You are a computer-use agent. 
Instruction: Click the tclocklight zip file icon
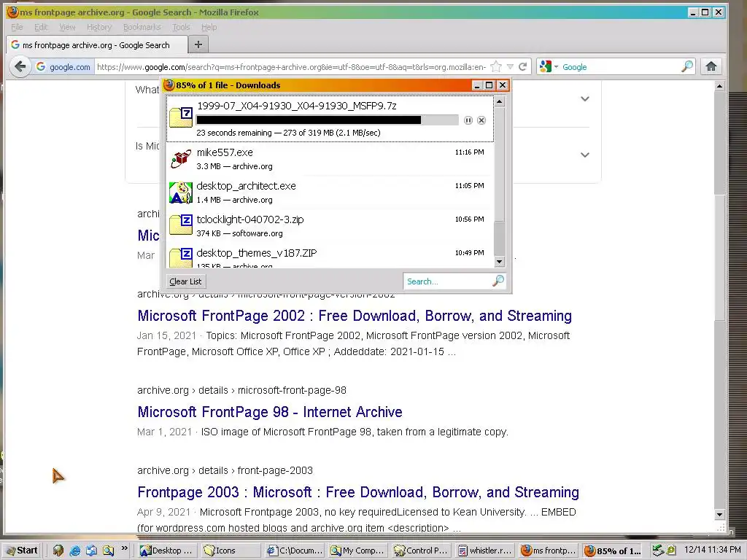(181, 225)
